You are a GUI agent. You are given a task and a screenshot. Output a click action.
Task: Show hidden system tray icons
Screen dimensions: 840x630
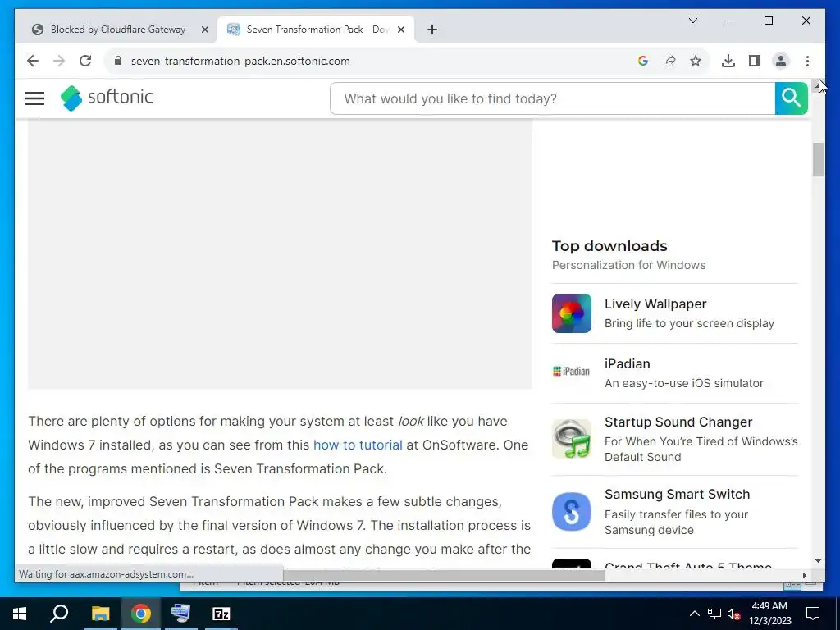(x=694, y=614)
